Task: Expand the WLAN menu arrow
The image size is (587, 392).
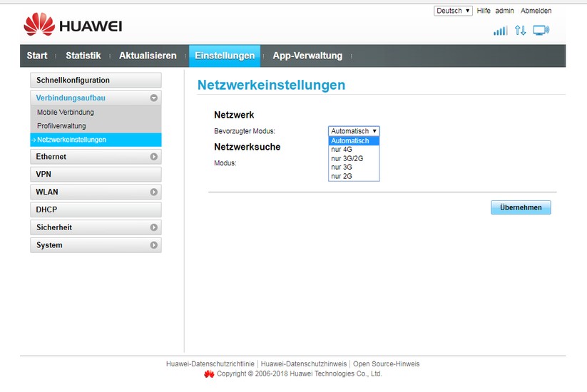Action: click(153, 192)
